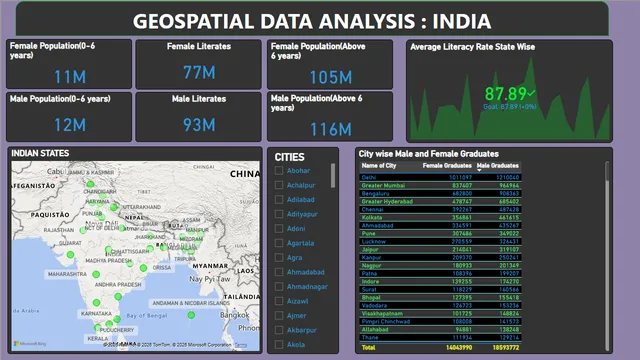The width and height of the screenshot is (640, 360).
Task: Click the 87.89 literacy KPI value
Action: click(x=505, y=93)
